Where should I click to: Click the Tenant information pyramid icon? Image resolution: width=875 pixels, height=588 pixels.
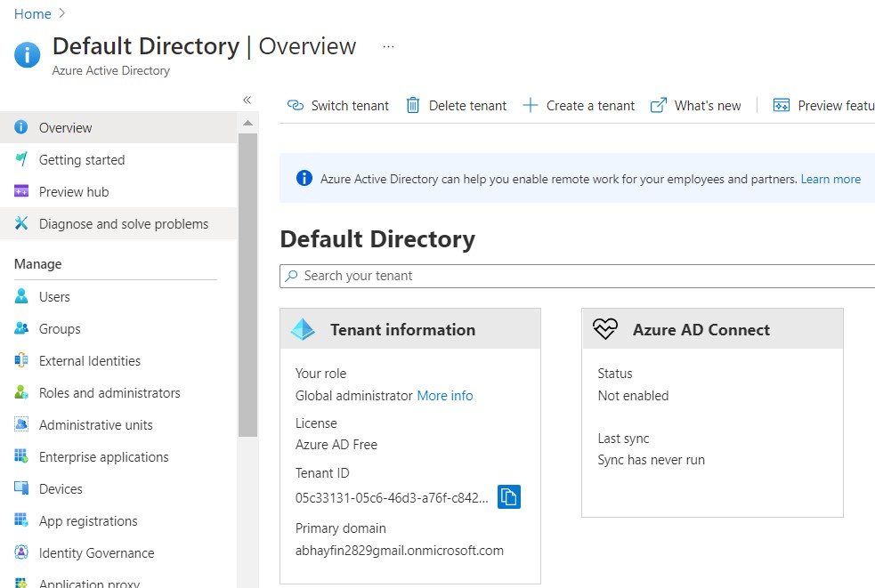(303, 329)
